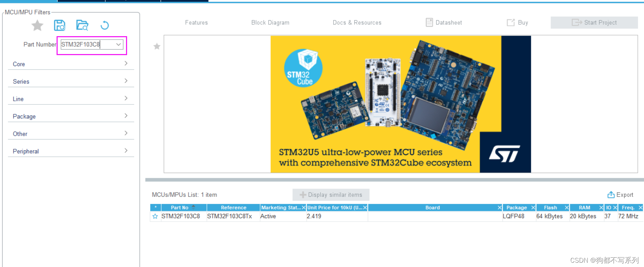Remove the Board column
644x267 pixels.
[x=500, y=208]
